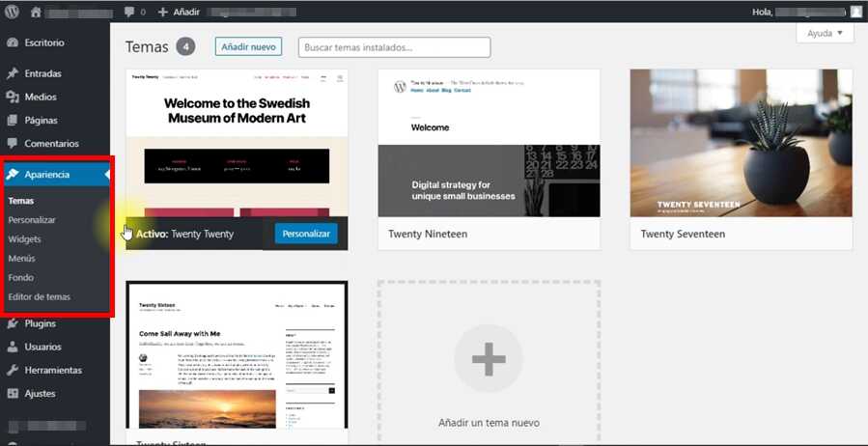
Task: Open the Personalizar submenu link
Action: (x=32, y=220)
